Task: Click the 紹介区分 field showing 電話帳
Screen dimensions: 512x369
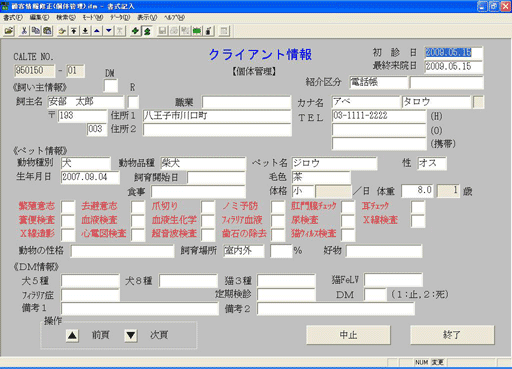Action: (x=378, y=82)
